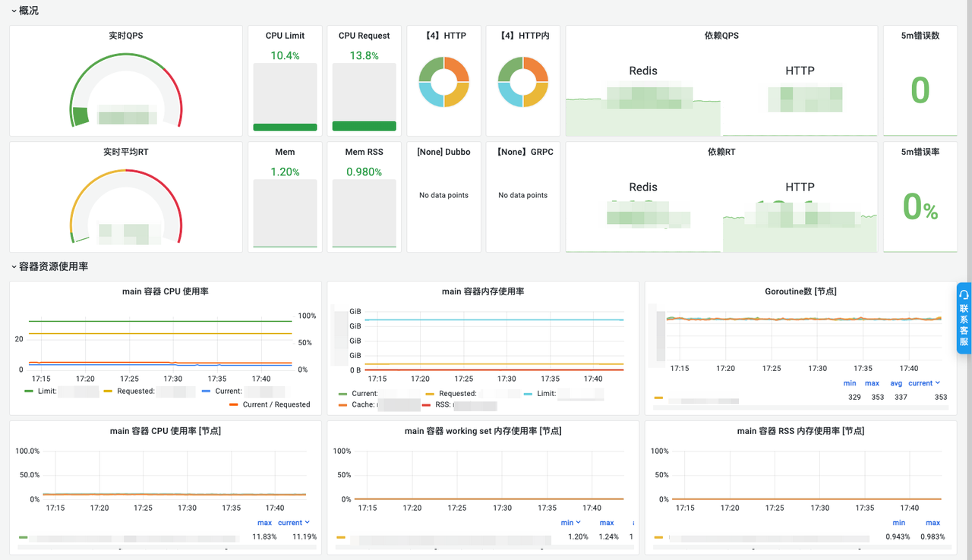This screenshot has width=972, height=560.
Task: Open the 【4】HTTP内 panel title menu
Action: [523, 36]
